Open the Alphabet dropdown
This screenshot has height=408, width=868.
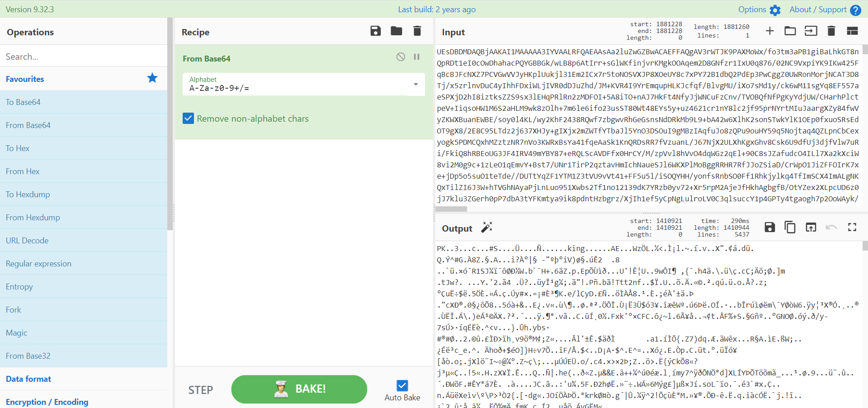(303, 85)
